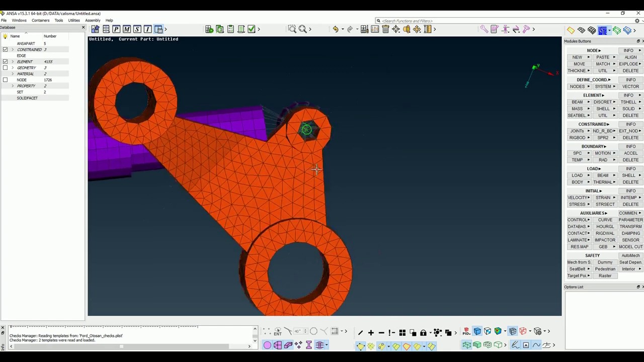The height and width of the screenshot is (362, 644).
Task: Click the undo arrow icon
Action: click(336, 29)
